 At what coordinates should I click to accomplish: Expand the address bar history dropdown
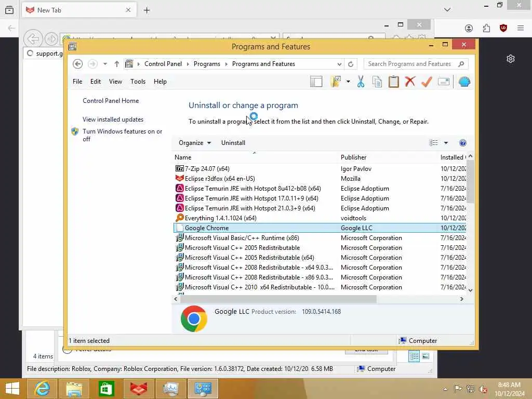(339, 64)
